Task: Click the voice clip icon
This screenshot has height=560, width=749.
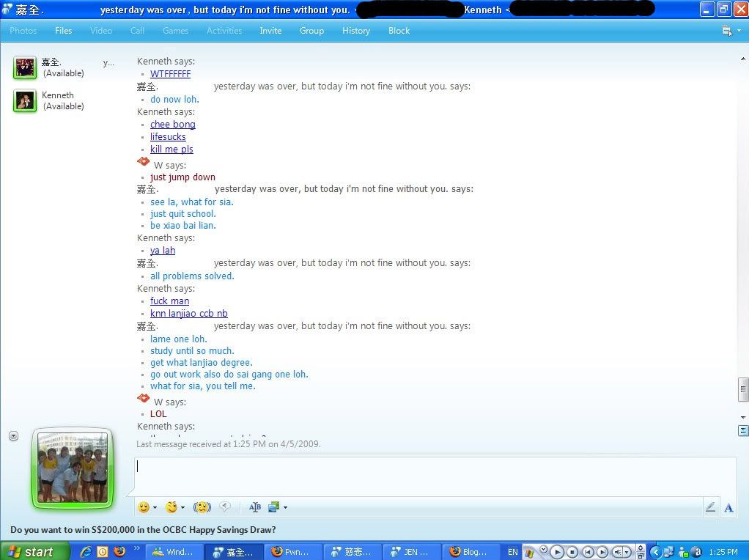Action: point(226,507)
